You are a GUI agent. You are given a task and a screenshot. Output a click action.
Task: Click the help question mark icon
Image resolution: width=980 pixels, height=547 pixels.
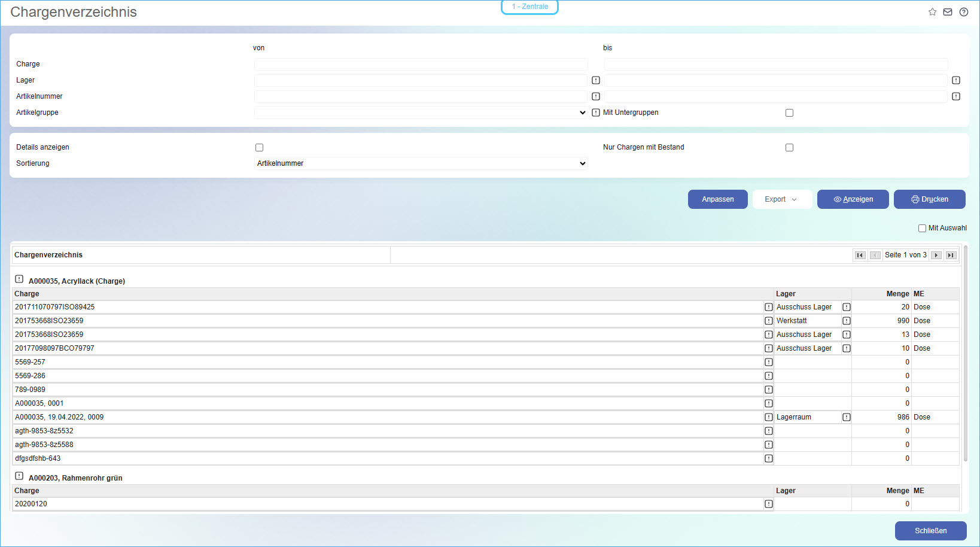click(x=964, y=12)
